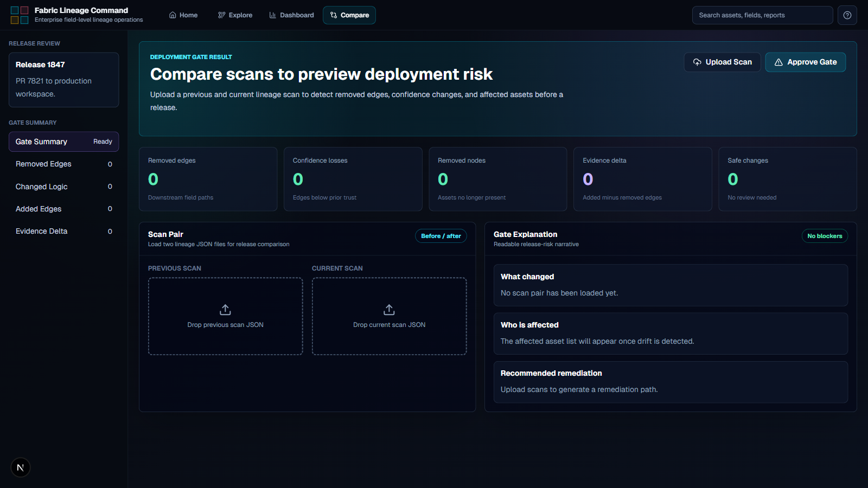Click the Evidence delta metric card
Screen dimensions: 868x488
pos(643,179)
